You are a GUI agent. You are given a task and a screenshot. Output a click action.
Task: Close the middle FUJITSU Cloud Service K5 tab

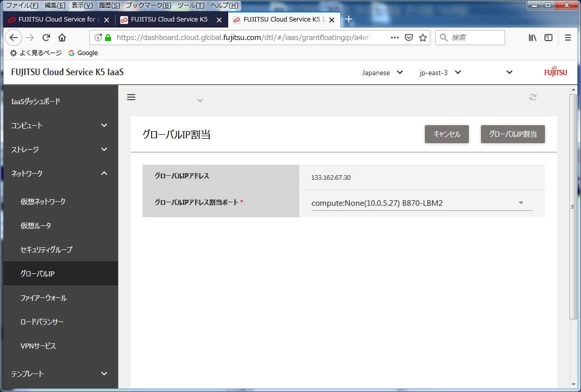tap(219, 20)
